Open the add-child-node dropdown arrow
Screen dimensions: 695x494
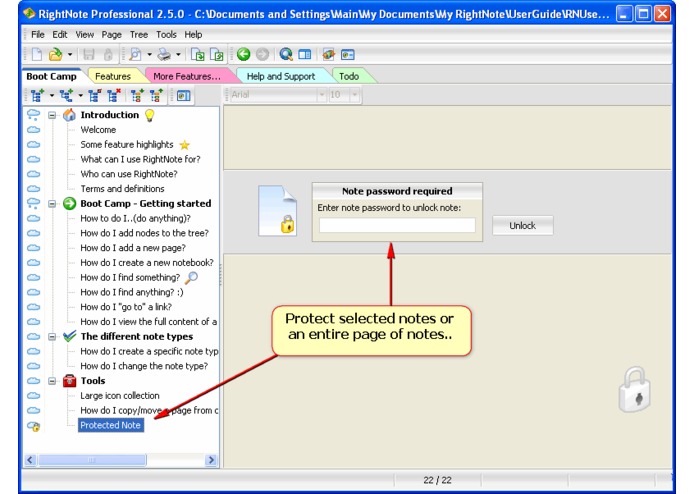tap(80, 95)
